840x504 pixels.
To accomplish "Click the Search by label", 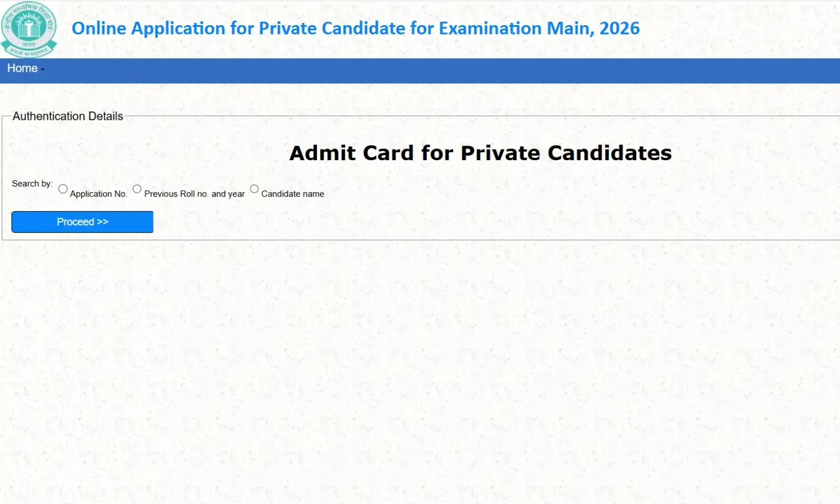I will [32, 183].
